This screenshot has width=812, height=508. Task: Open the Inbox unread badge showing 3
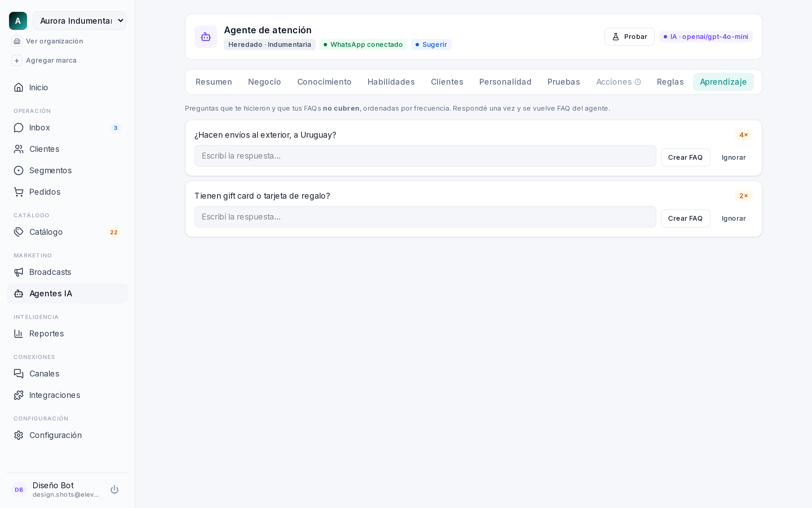116,128
